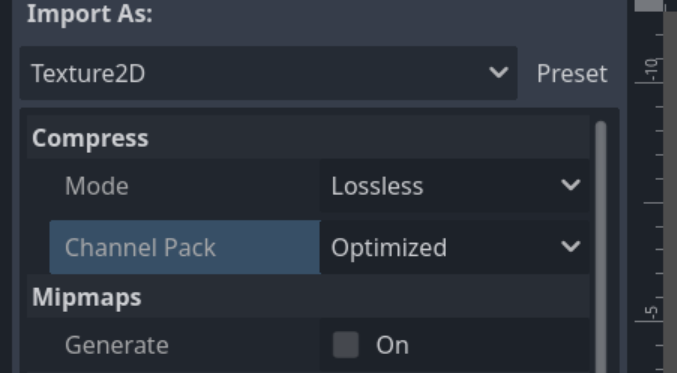Click the empty space inside Generate value field
The image size is (677, 373).
pyautogui.click(x=497, y=345)
